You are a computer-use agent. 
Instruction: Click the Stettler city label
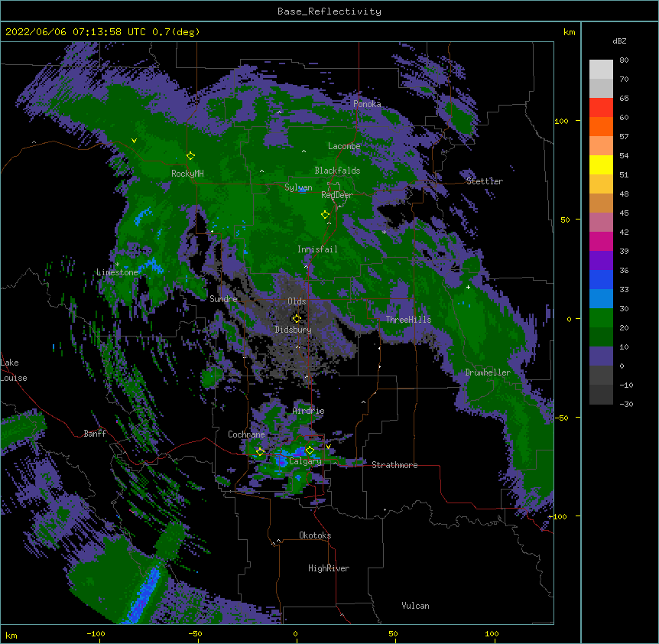(485, 181)
